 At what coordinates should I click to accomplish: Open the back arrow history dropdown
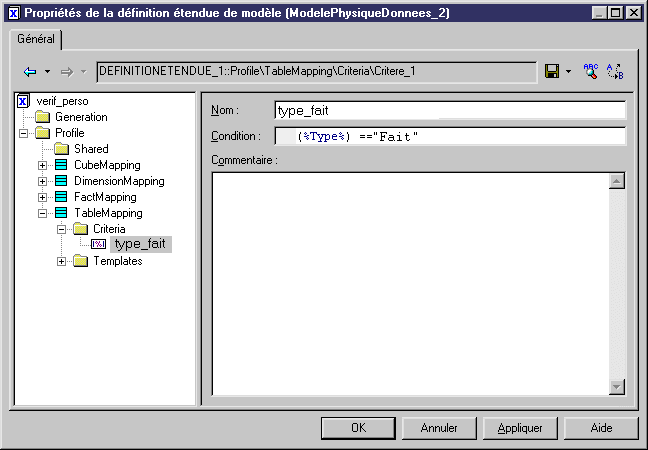48,72
